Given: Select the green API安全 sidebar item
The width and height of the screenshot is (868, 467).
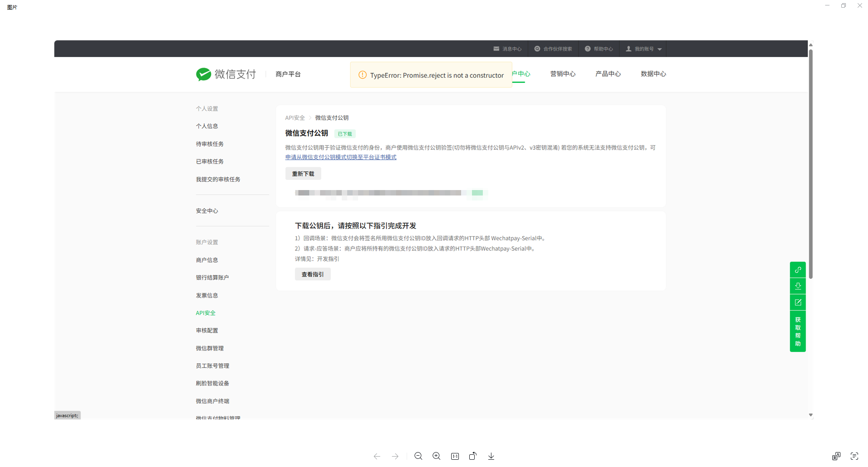Looking at the screenshot, I should (x=206, y=313).
